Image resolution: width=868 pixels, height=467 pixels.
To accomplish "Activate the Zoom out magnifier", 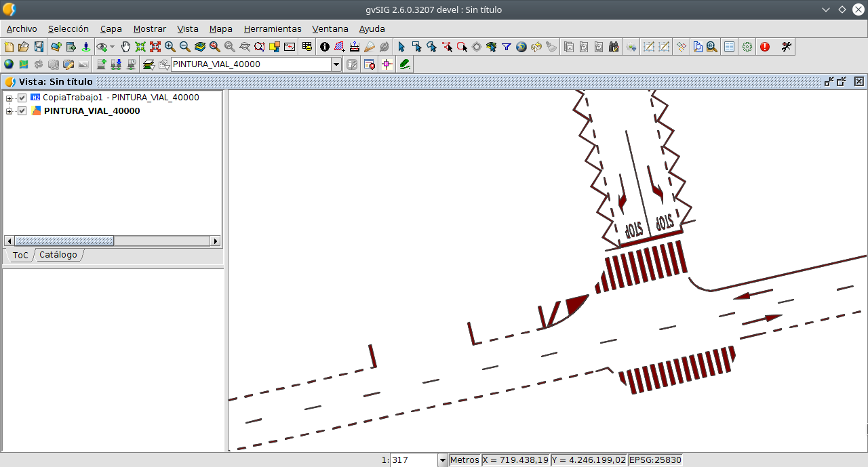I will pyautogui.click(x=185, y=47).
